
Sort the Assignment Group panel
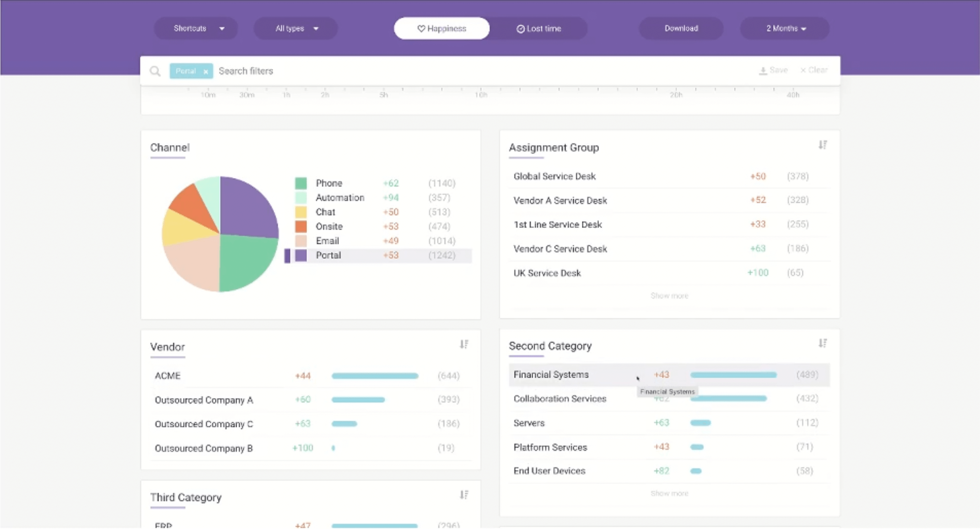[823, 145]
